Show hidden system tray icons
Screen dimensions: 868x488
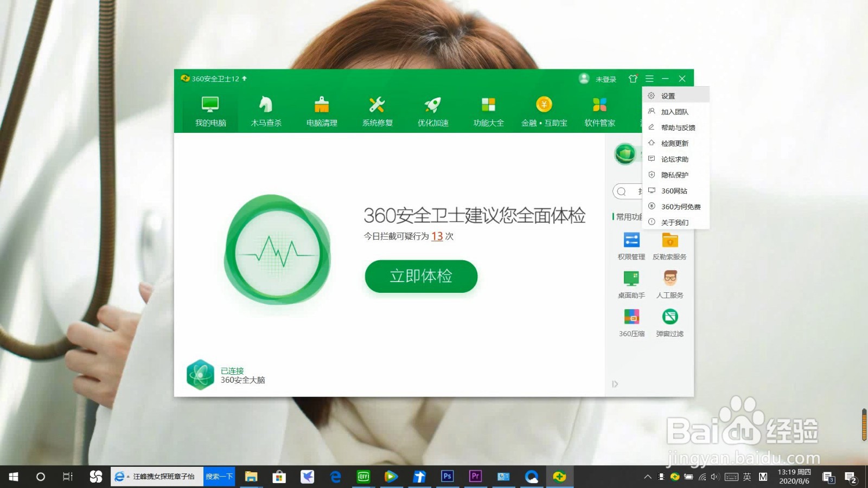(x=647, y=477)
